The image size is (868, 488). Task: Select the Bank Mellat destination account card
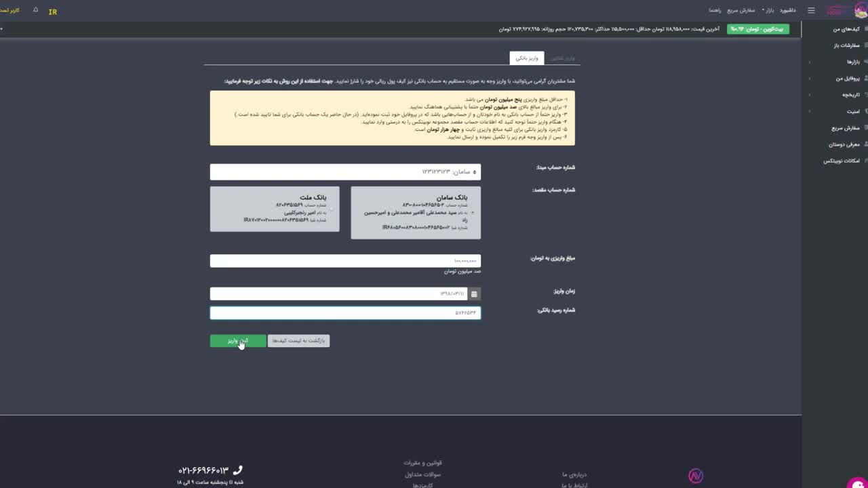[x=275, y=209]
